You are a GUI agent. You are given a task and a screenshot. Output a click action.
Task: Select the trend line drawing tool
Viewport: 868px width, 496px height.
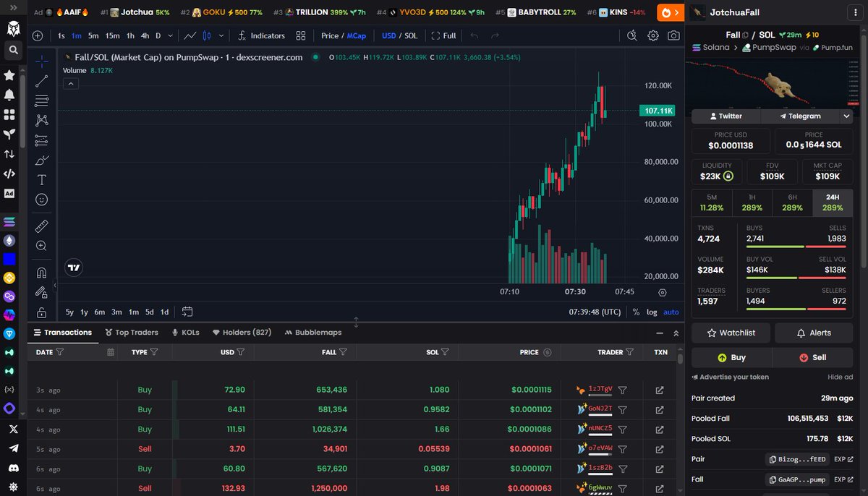point(42,81)
